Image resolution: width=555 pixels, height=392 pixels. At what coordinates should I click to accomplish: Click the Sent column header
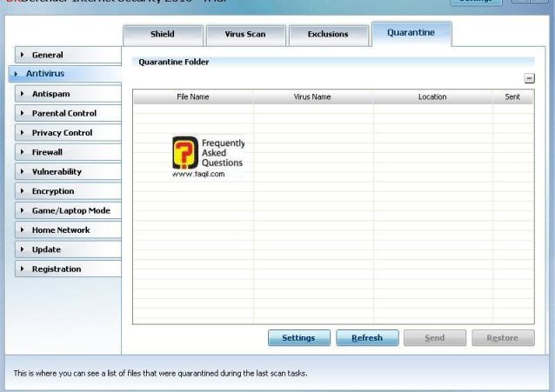pos(513,97)
